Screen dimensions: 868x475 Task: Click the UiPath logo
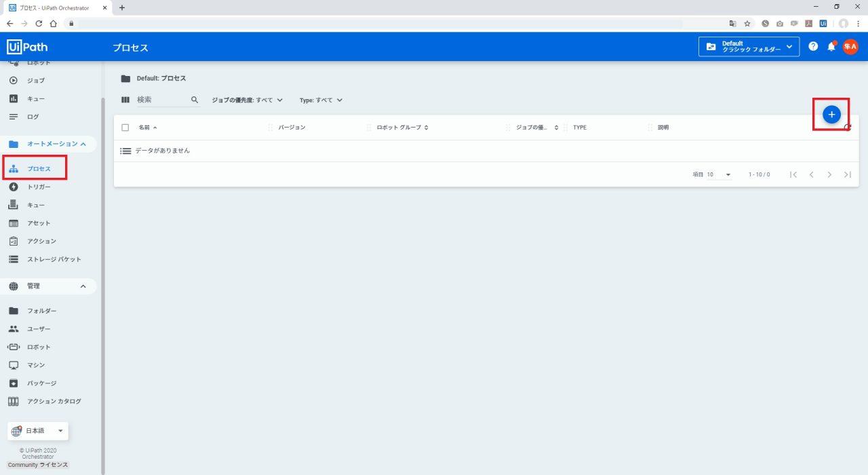click(x=27, y=47)
